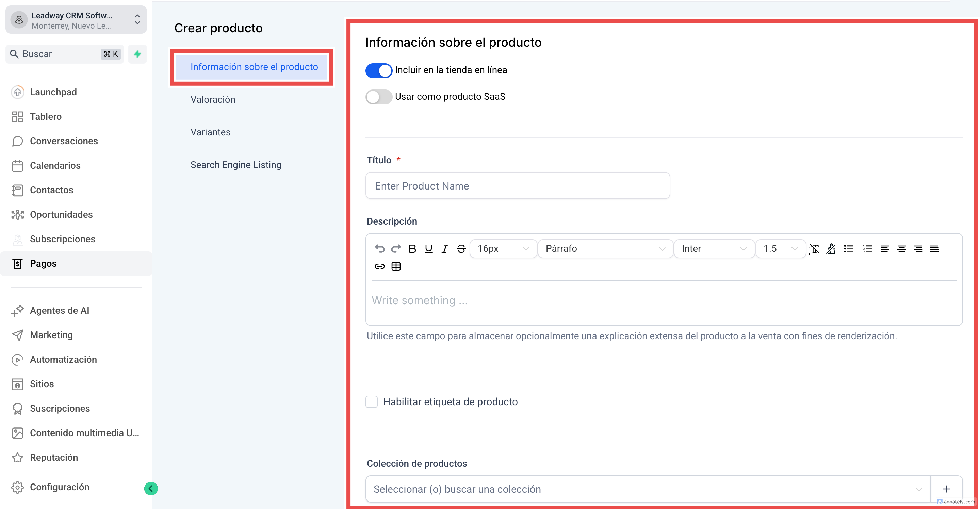Click the plus button to add collection
980x509 pixels.
946,489
